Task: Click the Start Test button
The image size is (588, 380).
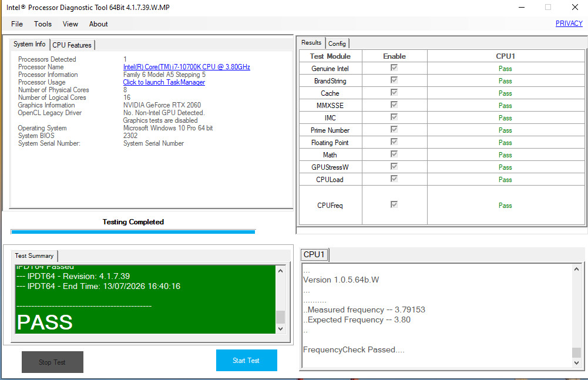Action: (x=246, y=361)
